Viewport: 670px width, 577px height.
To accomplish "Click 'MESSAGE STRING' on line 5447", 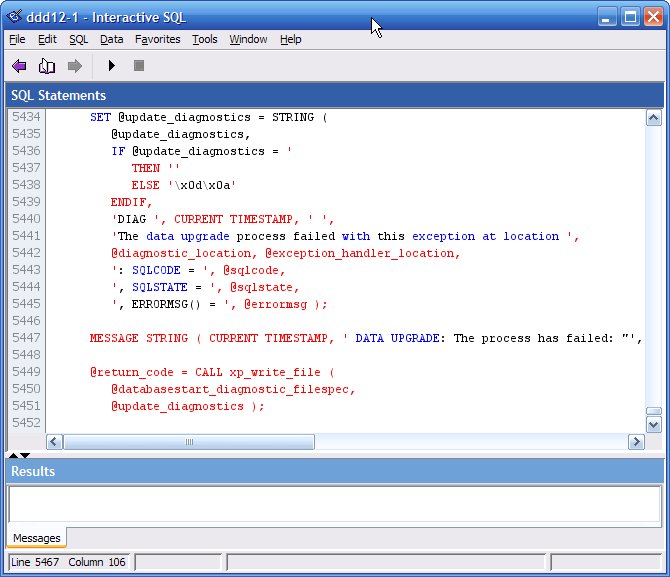I will pyautogui.click(x=139, y=338).
